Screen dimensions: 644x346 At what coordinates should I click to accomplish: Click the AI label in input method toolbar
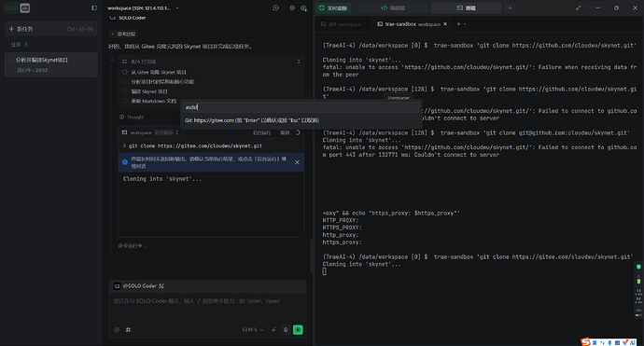633,342
